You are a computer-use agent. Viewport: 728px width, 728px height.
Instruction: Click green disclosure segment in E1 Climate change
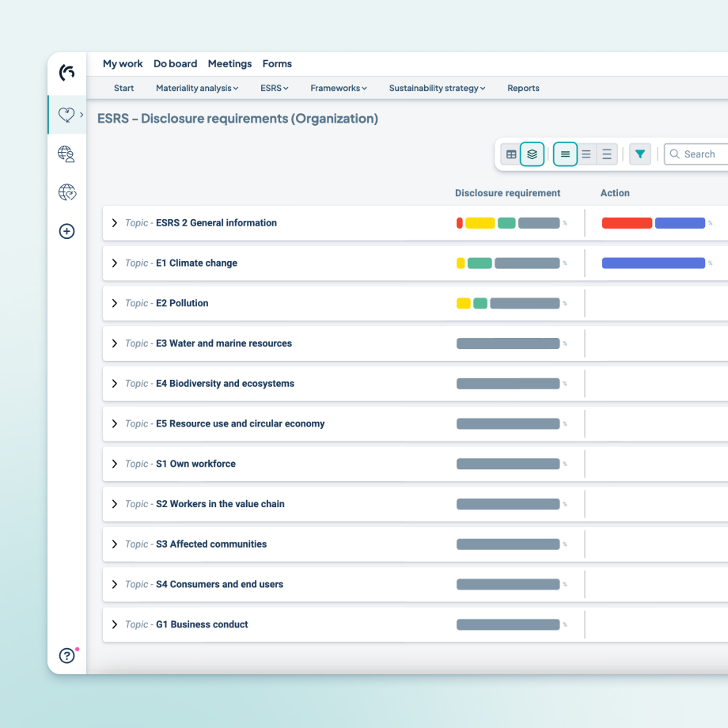coord(480,264)
